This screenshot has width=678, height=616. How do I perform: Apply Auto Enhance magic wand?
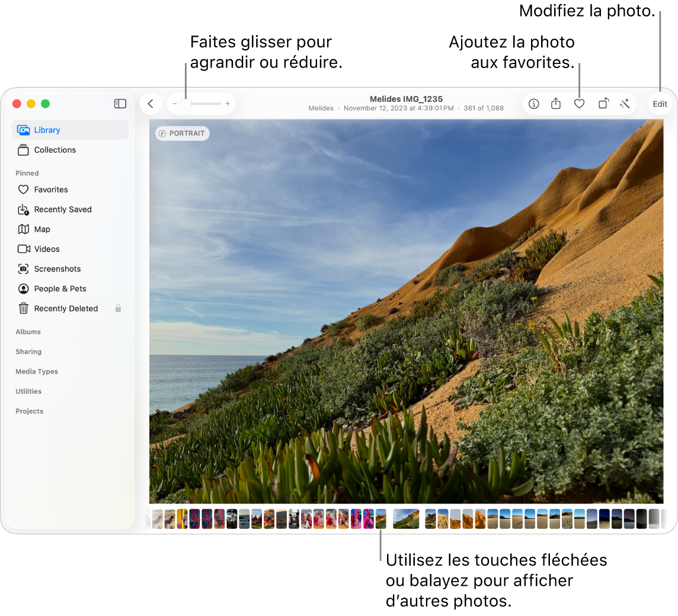(625, 104)
